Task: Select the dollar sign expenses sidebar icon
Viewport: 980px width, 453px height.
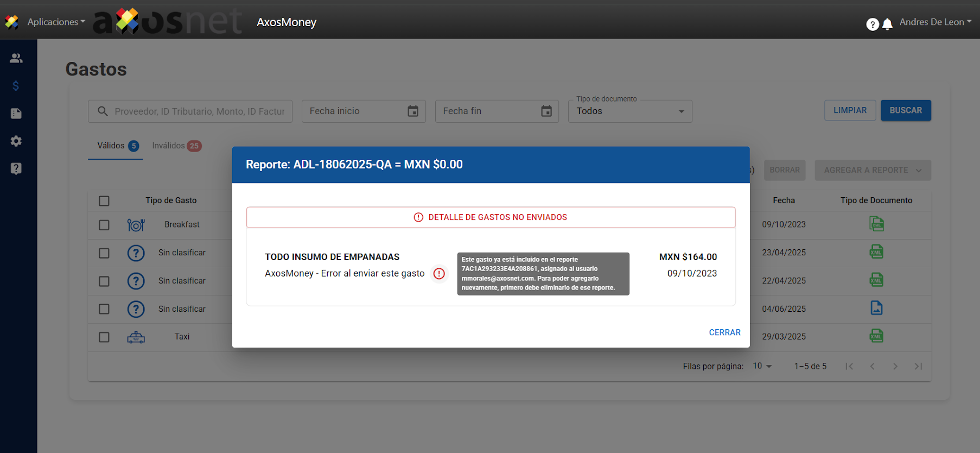Action: 16,86
